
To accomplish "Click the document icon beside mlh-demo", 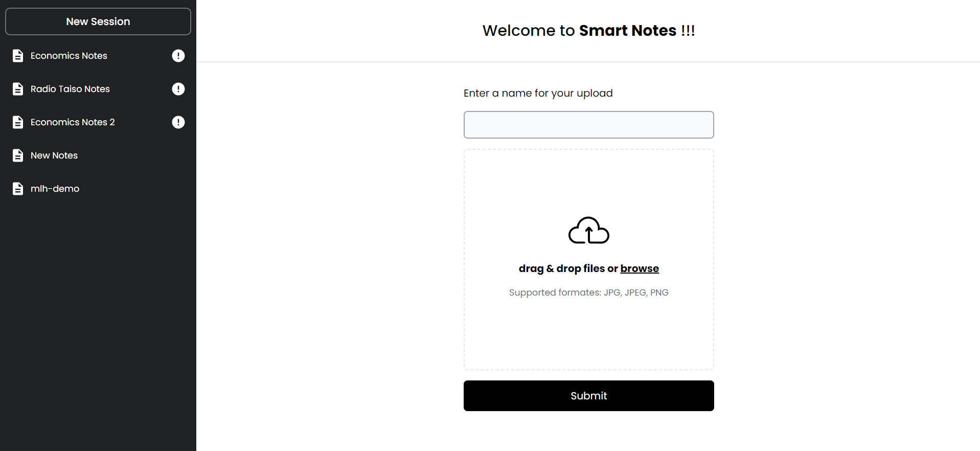I will pyautogui.click(x=18, y=189).
